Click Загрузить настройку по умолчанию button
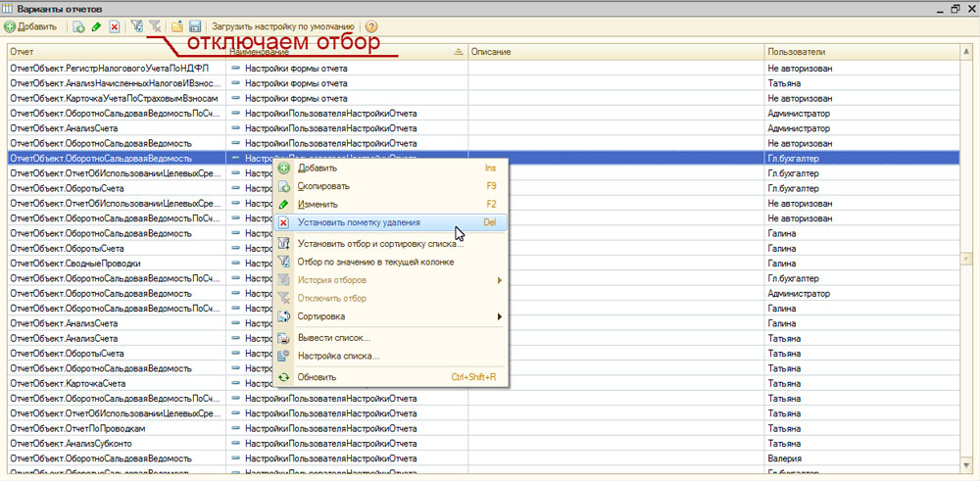This screenshot has height=481, width=980. coord(284,26)
